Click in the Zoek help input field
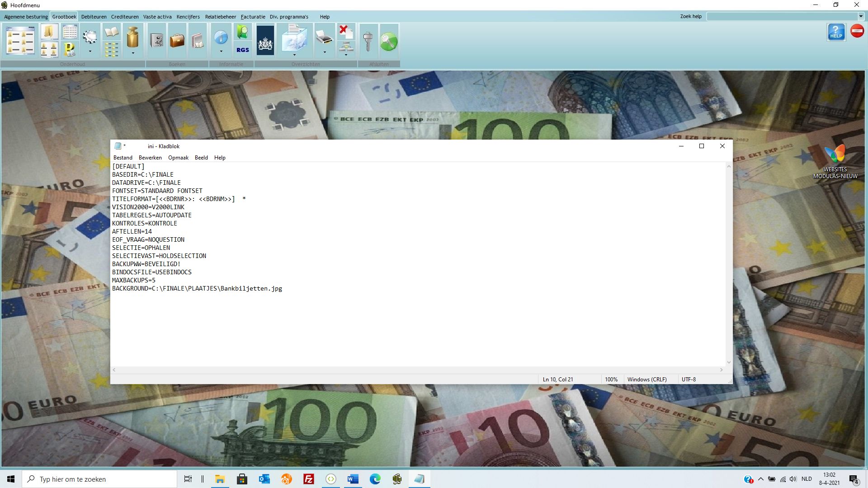Screen dimensions: 868x488 pos(782,16)
